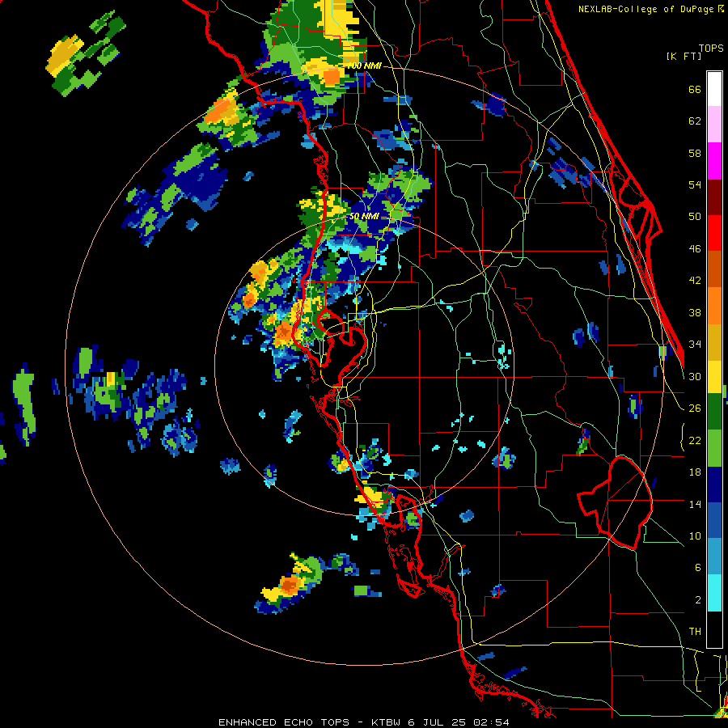
Task: Select the 54 scale value
Action: coord(695,184)
